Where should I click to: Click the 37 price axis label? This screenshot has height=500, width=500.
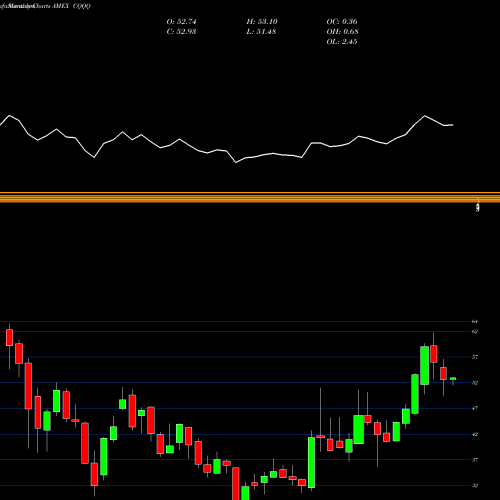point(475,460)
